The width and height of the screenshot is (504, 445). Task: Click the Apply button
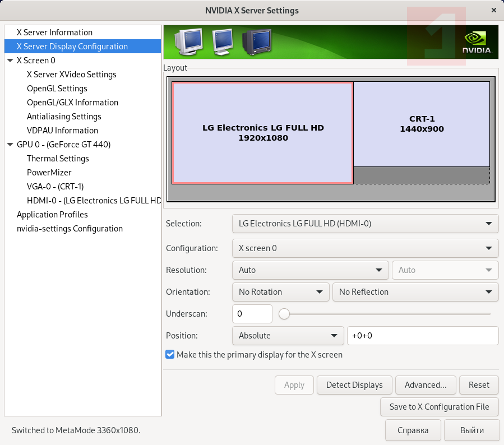tap(294, 385)
